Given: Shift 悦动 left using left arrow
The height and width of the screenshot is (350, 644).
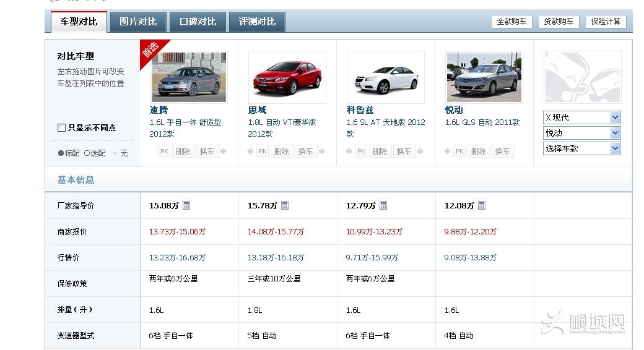Looking at the screenshot, I should coord(447,152).
